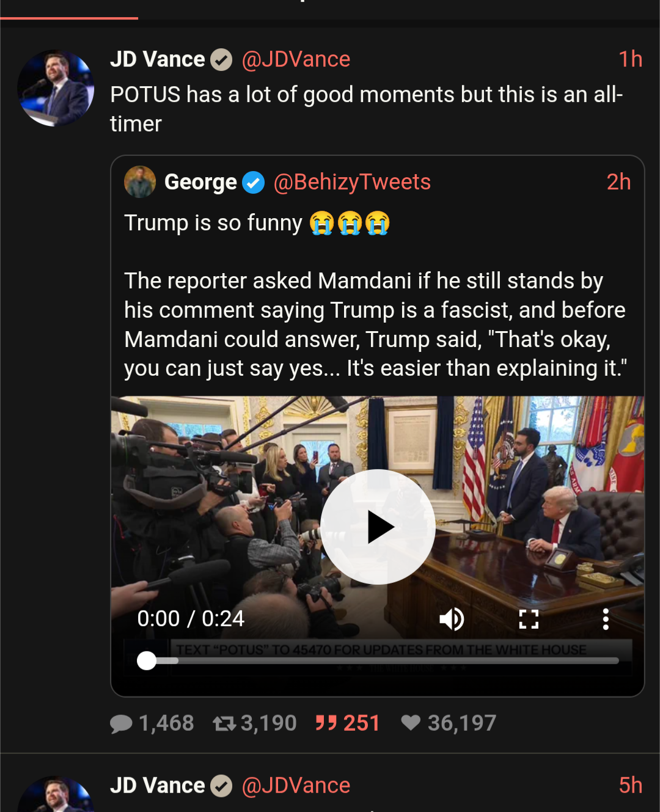The width and height of the screenshot is (660, 812).
Task: Open video three-dot options menu
Action: pyautogui.click(x=605, y=619)
